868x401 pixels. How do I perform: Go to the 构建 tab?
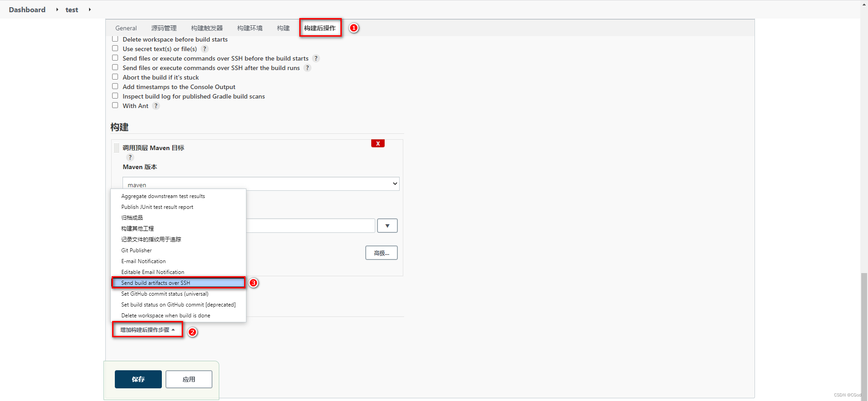click(283, 28)
